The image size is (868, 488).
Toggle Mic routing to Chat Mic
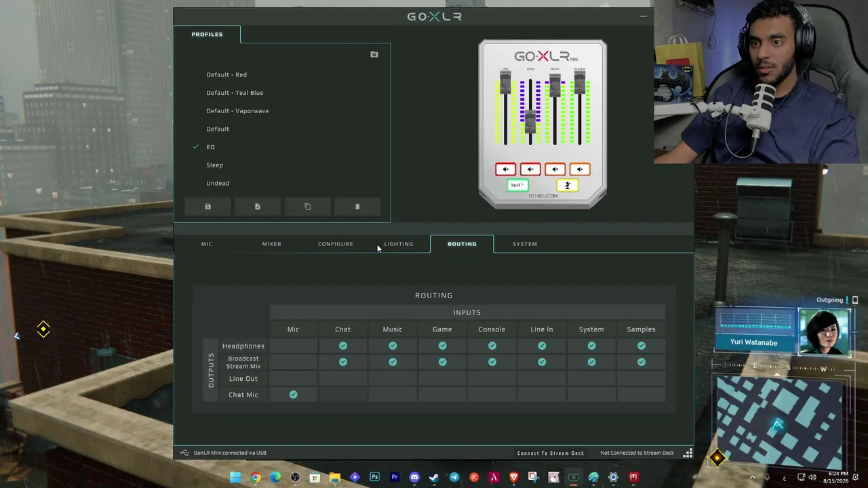(293, 394)
